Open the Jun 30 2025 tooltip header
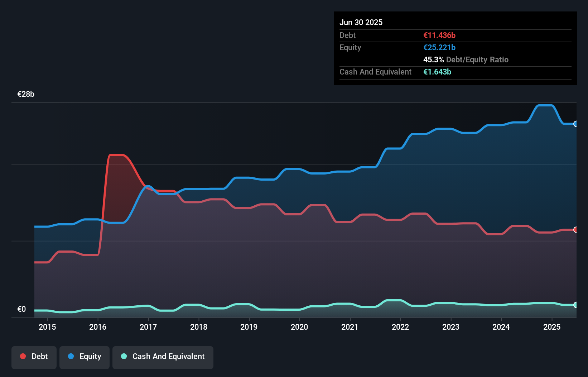This screenshot has width=588, height=377. pos(361,22)
